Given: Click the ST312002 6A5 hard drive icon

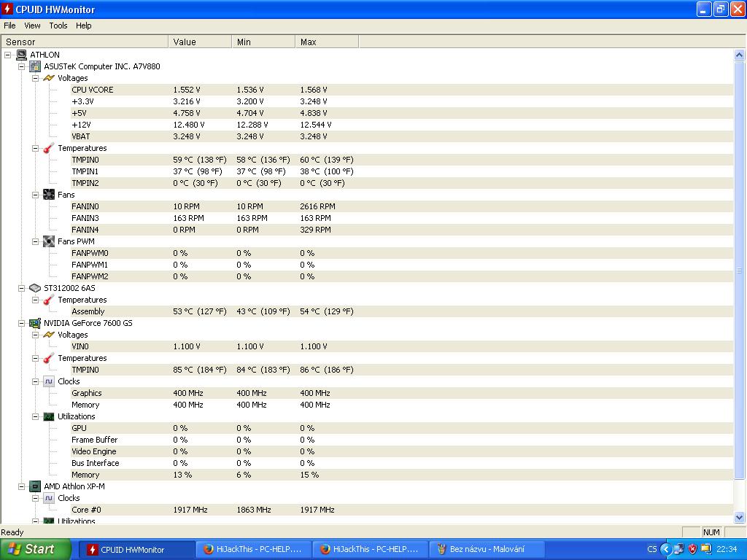Looking at the screenshot, I should (35, 288).
